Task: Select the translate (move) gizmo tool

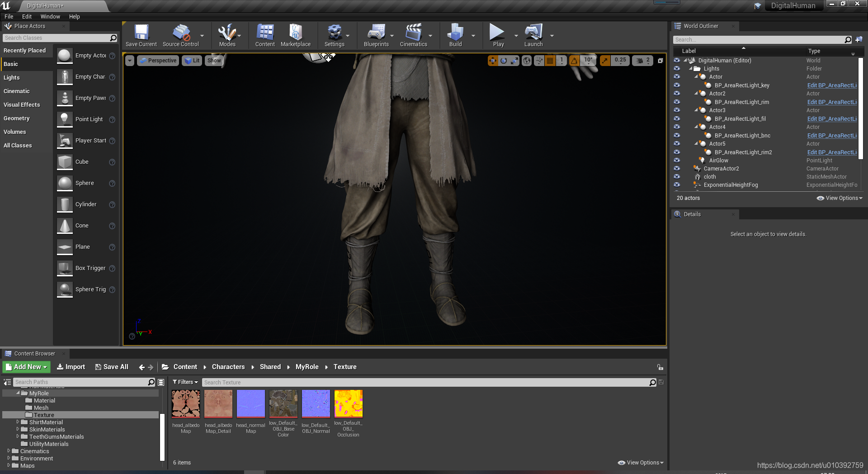Action: [x=493, y=61]
